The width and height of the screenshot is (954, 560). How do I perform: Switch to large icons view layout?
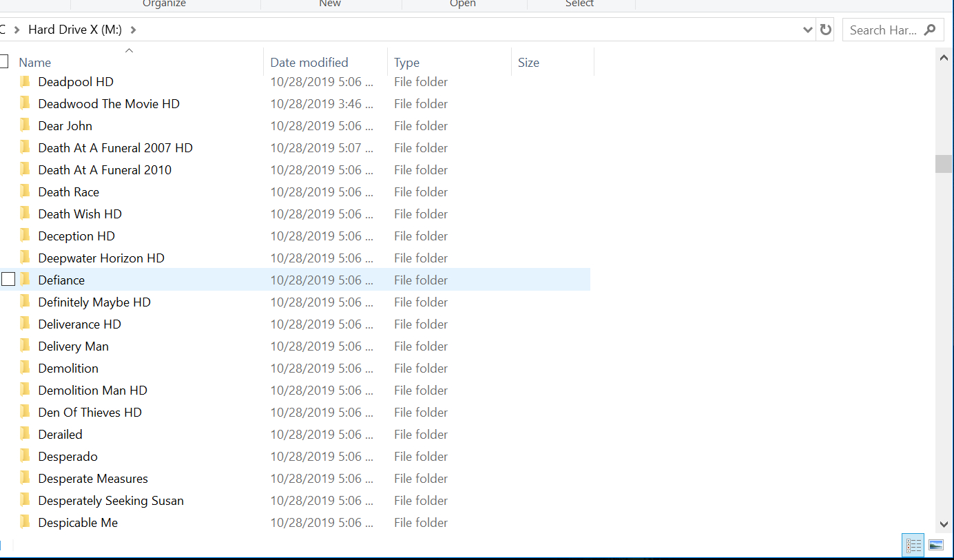coord(935,546)
